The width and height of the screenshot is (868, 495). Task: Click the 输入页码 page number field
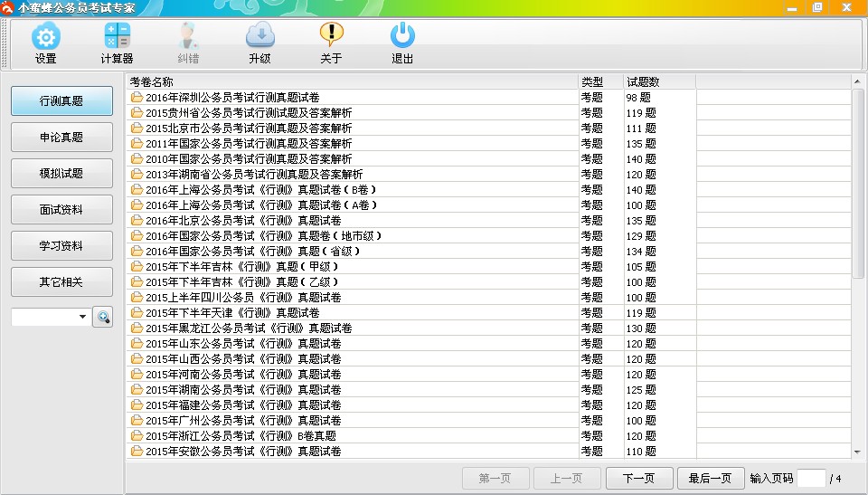point(811,479)
